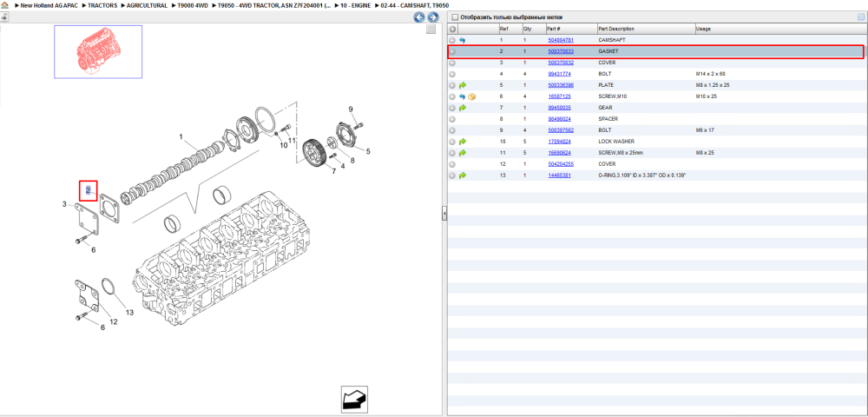
Task: Open part number 504004781 link
Action: coord(560,41)
